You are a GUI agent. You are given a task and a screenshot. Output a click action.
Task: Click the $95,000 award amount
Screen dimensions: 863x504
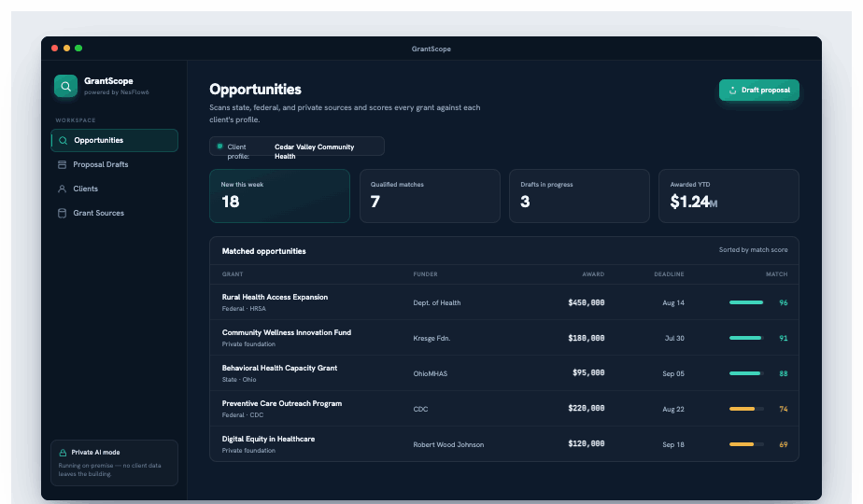coord(588,373)
